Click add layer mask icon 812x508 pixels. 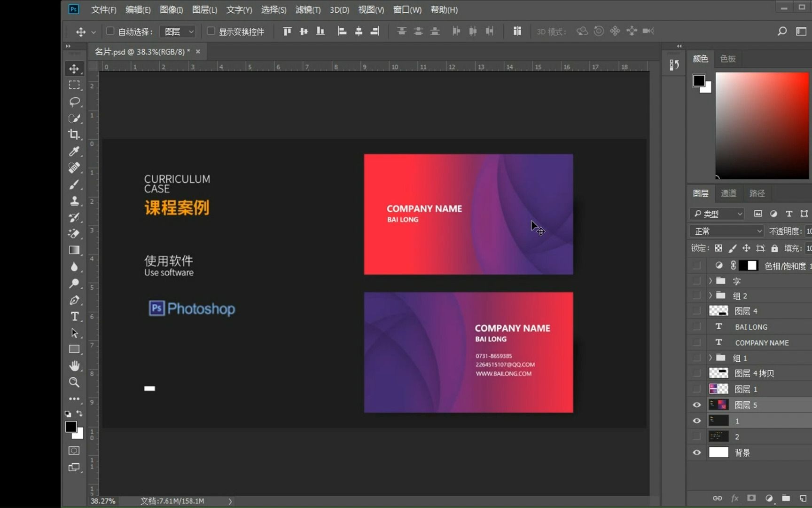[751, 498]
